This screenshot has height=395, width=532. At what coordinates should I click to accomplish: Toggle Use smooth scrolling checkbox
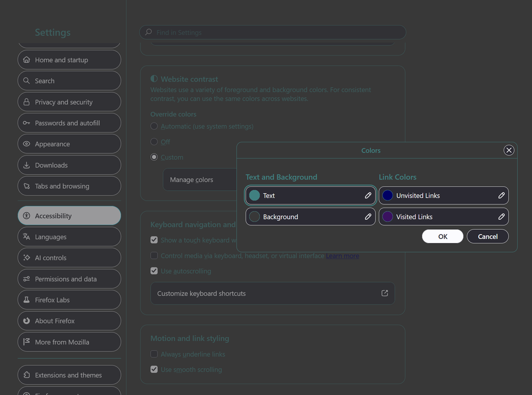coord(154,369)
